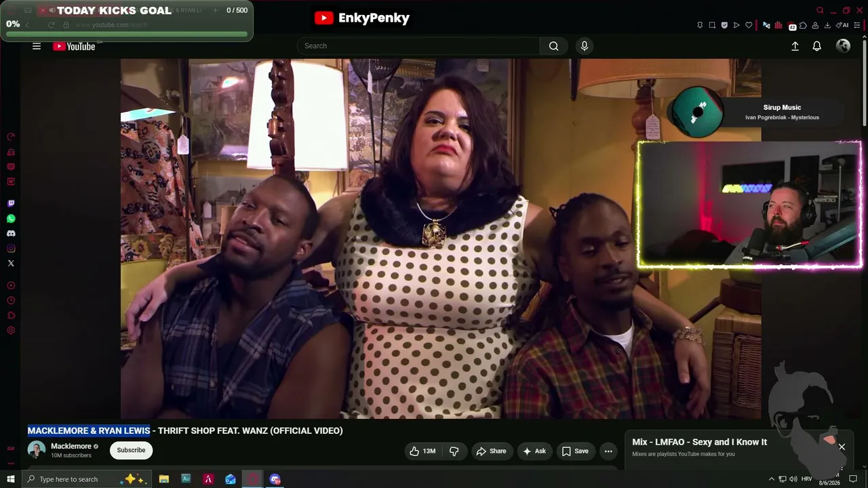This screenshot has height=488, width=868.
Task: Dislike the Thrift Shop video
Action: click(x=454, y=451)
